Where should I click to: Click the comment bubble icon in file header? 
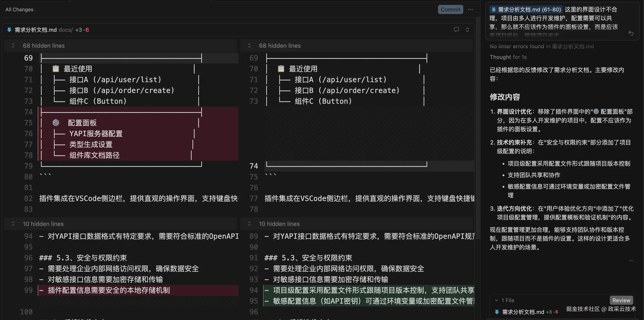click(456, 29)
